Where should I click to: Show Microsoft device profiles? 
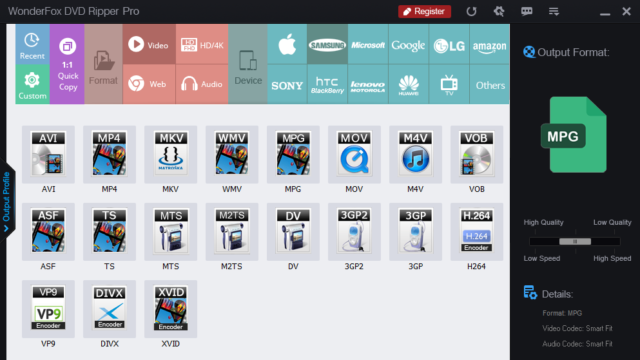(368, 44)
